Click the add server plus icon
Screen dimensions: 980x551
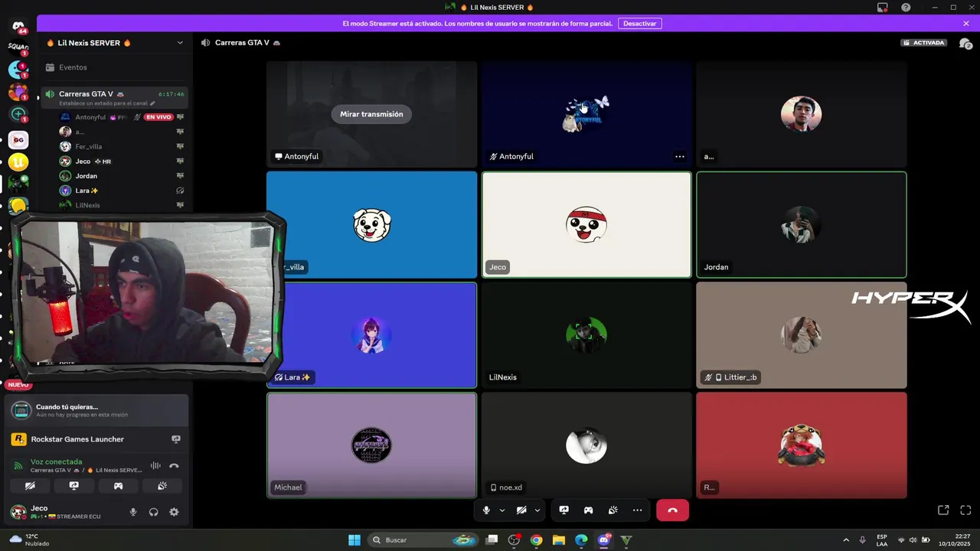(18, 114)
